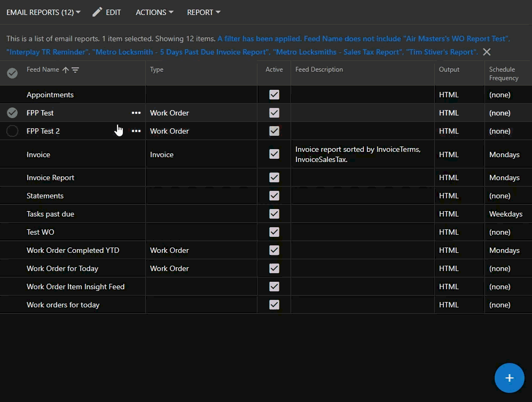Select the Tasks past due feed name
This screenshot has height=402, width=532.
pos(50,214)
